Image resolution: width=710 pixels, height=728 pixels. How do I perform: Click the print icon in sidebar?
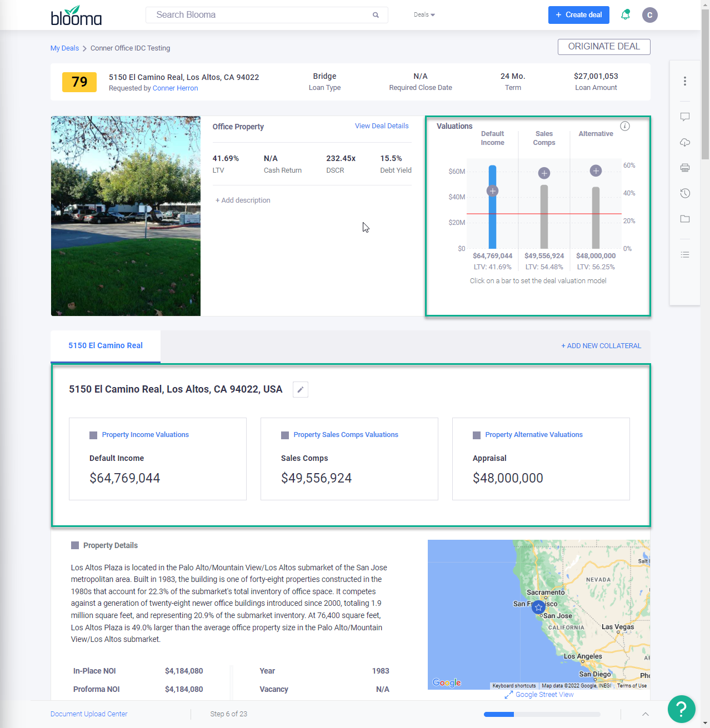coord(685,168)
